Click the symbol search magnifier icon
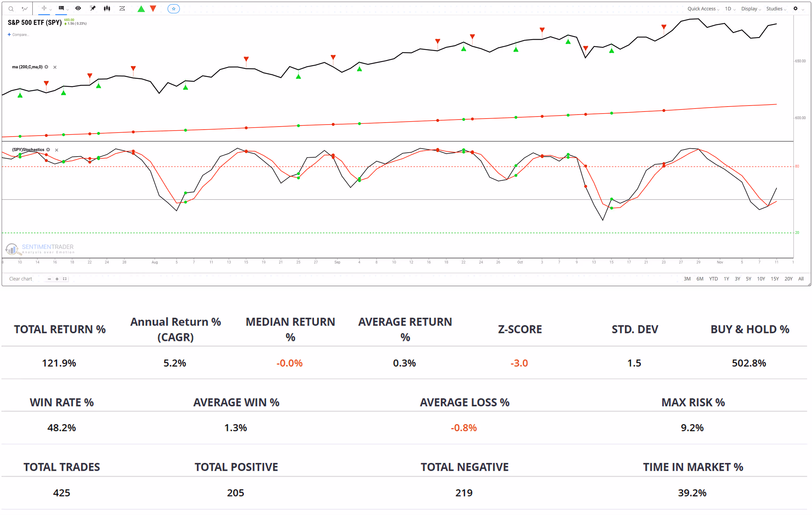Screen dimensions: 812x515 tap(11, 9)
